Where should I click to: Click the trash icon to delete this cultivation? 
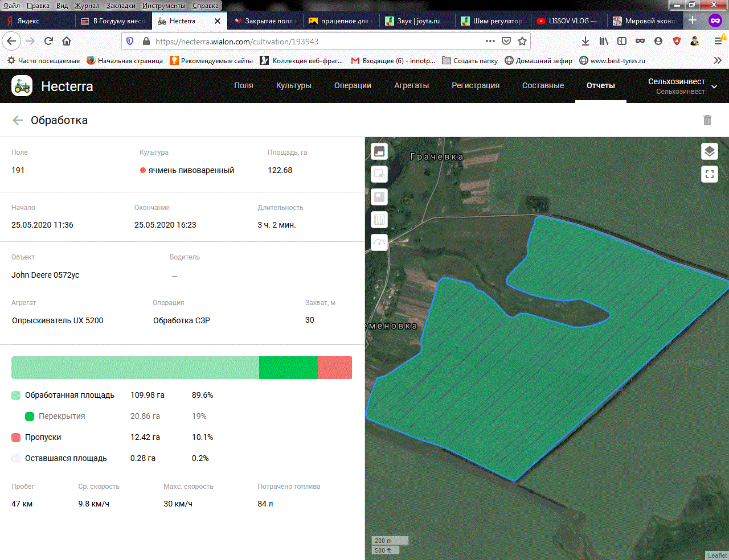tap(707, 120)
